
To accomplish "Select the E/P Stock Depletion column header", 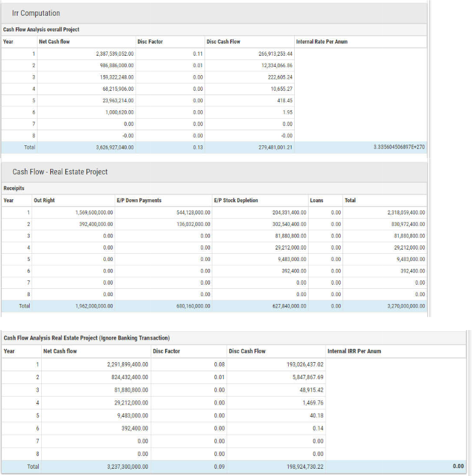I will [235, 200].
